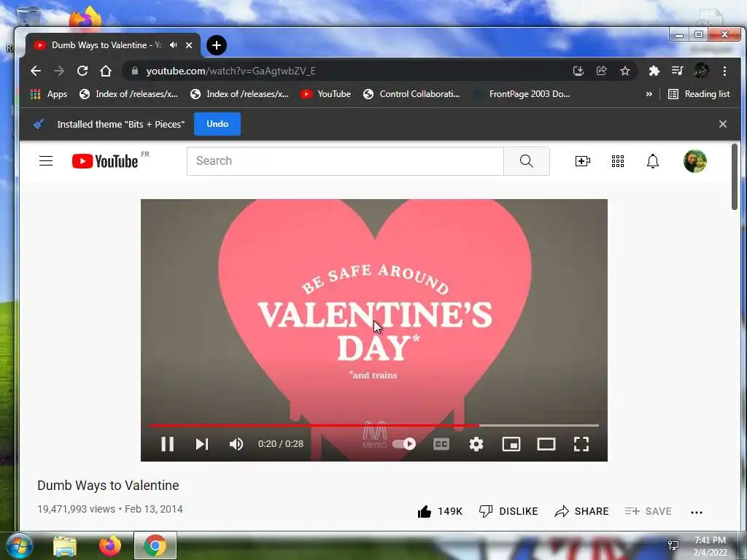This screenshot has height=560, width=747.
Task: Mute the tab using speaker icon
Action: click(x=174, y=45)
